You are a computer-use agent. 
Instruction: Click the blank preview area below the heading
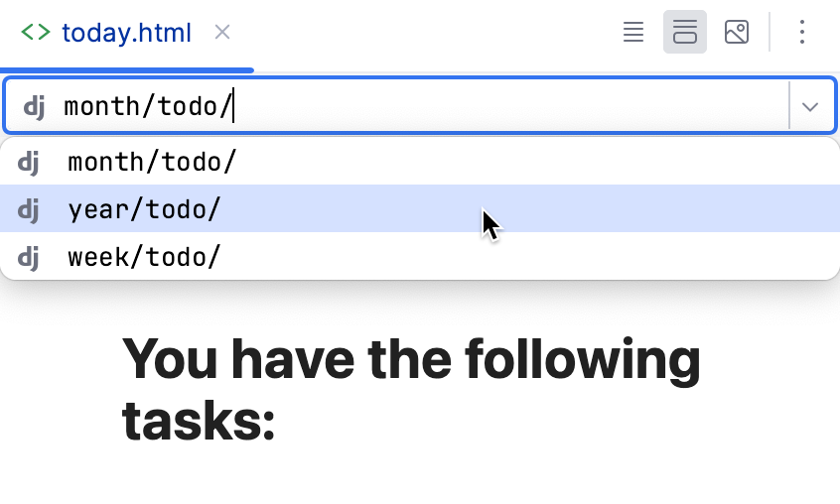tap(420, 476)
